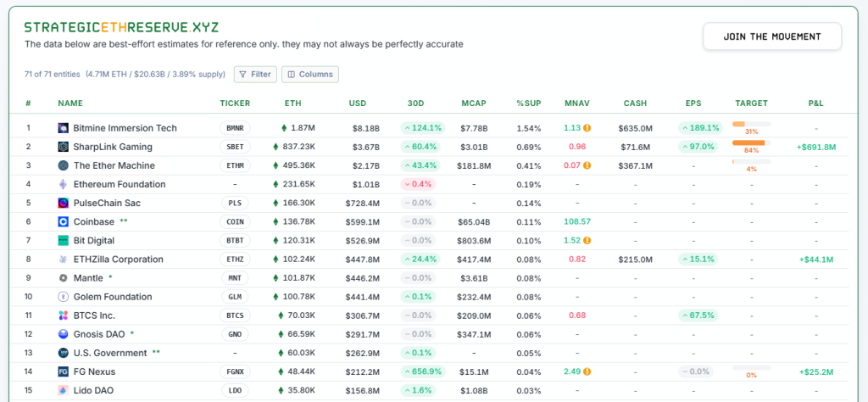Viewport: 868px width, 402px height.
Task: Click the ETHZilla Corporation 30D change badge
Action: (x=422, y=260)
